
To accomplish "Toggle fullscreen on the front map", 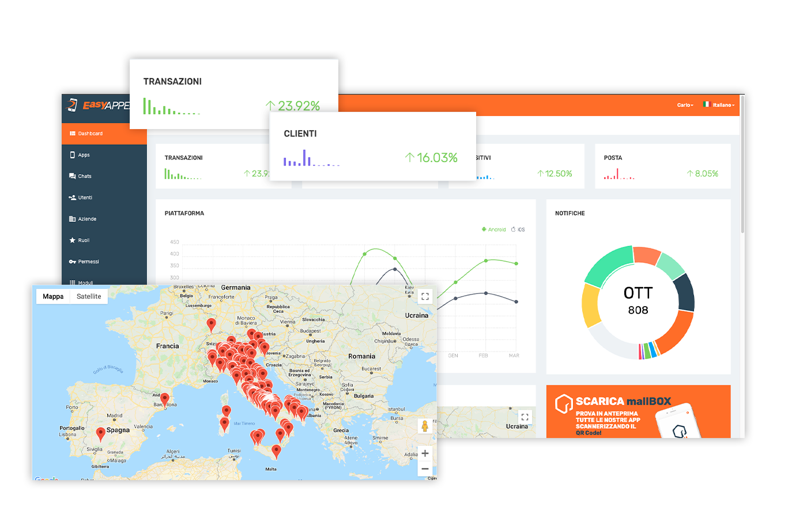I will point(425,296).
